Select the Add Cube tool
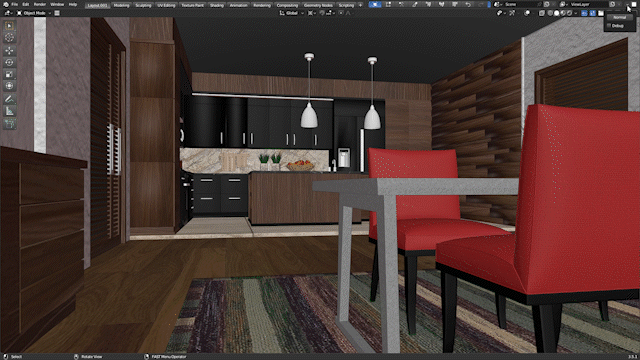 pyautogui.click(x=9, y=124)
